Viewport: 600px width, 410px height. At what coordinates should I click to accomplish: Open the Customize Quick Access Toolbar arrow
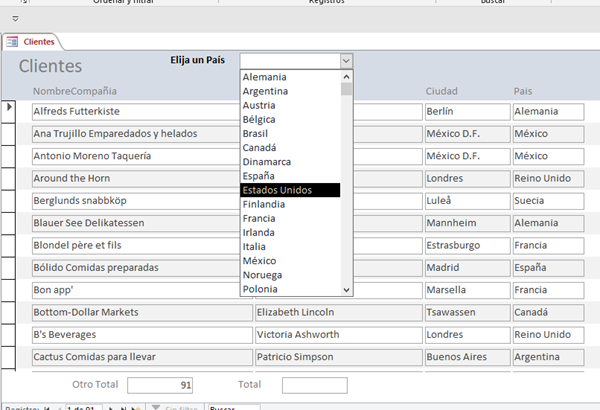[x=15, y=19]
